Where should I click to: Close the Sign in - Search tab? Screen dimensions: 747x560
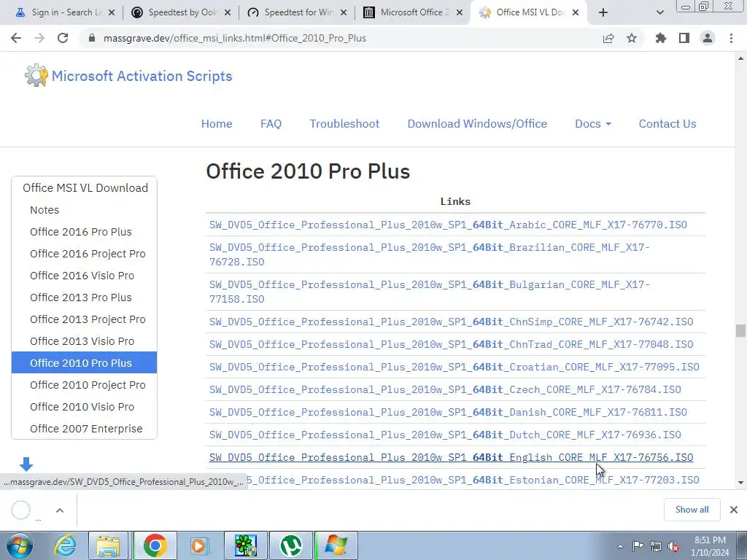[112, 12]
